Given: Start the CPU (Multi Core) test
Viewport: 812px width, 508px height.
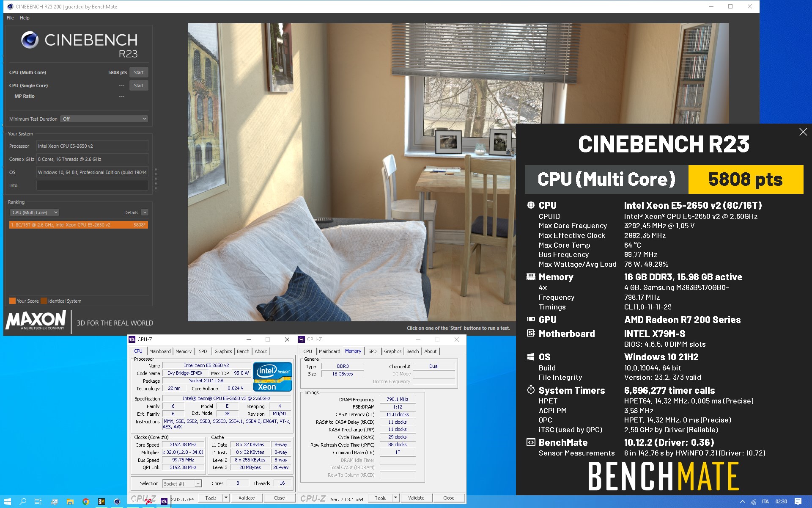Looking at the screenshot, I should (x=139, y=72).
